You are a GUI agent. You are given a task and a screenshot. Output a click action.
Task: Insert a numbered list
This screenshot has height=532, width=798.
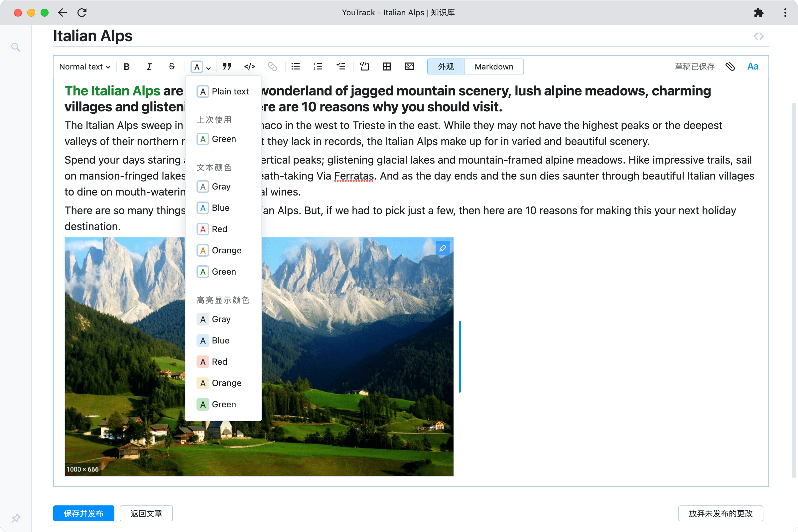(318, 66)
